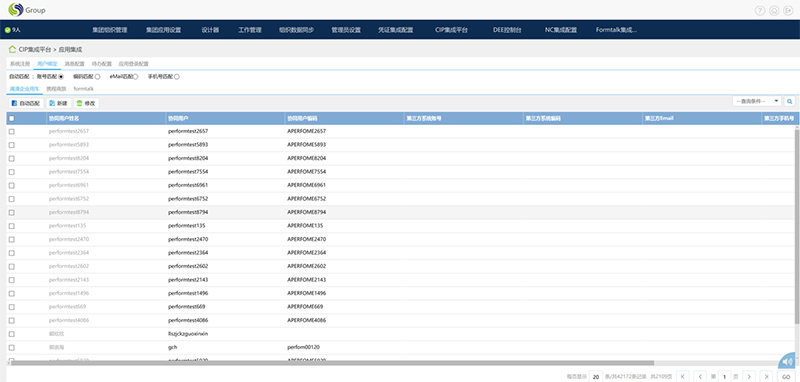Screen dimensions: 800x382
Task: Open the 凭证集成配置 menu
Action: click(395, 30)
